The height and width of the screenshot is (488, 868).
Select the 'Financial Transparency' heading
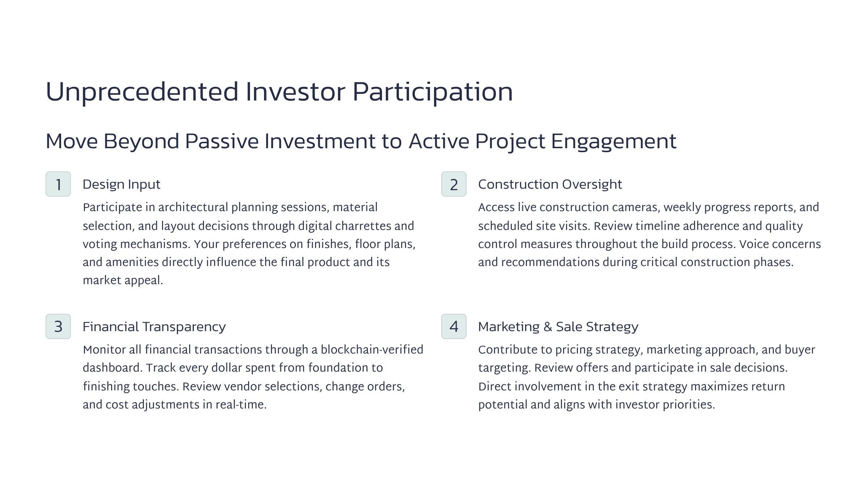point(154,327)
